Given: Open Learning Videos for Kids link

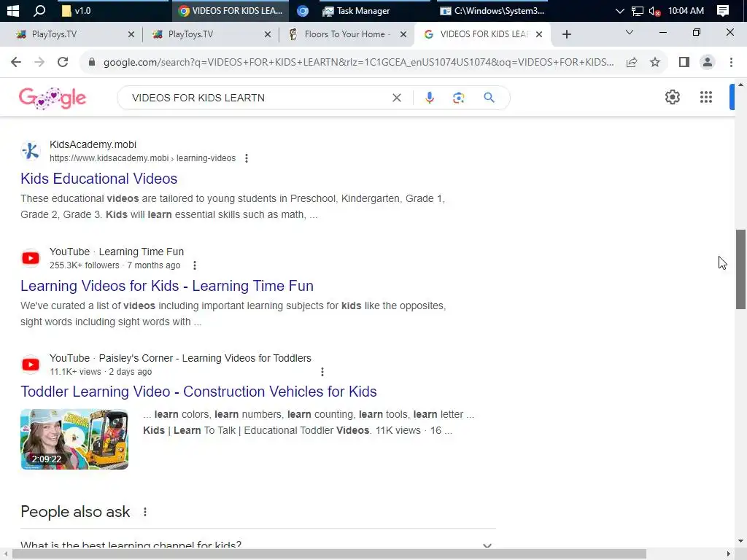Looking at the screenshot, I should (167, 286).
